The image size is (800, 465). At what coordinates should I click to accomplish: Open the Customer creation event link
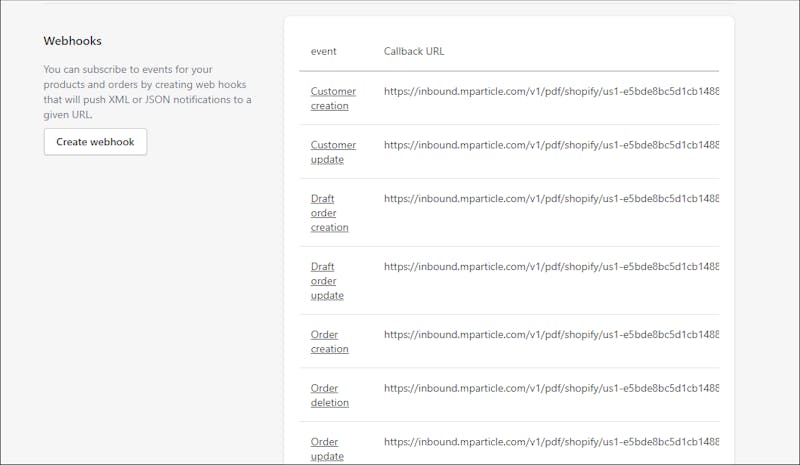click(333, 99)
